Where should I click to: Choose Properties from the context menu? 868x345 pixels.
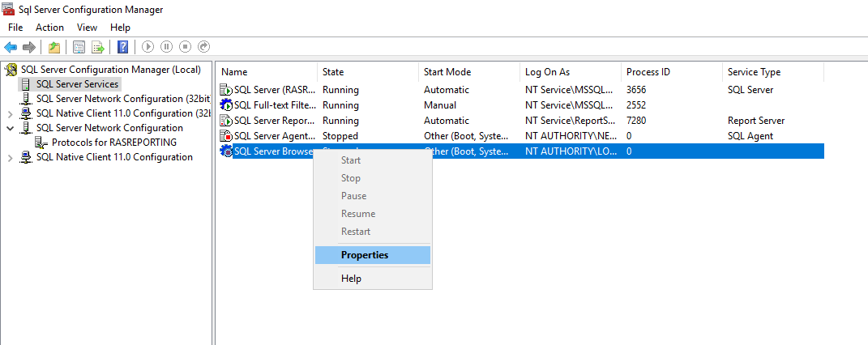[x=364, y=255]
